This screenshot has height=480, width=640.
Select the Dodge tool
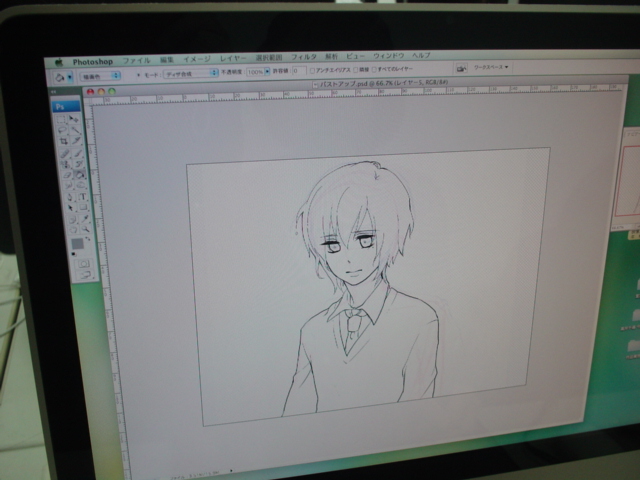point(80,184)
